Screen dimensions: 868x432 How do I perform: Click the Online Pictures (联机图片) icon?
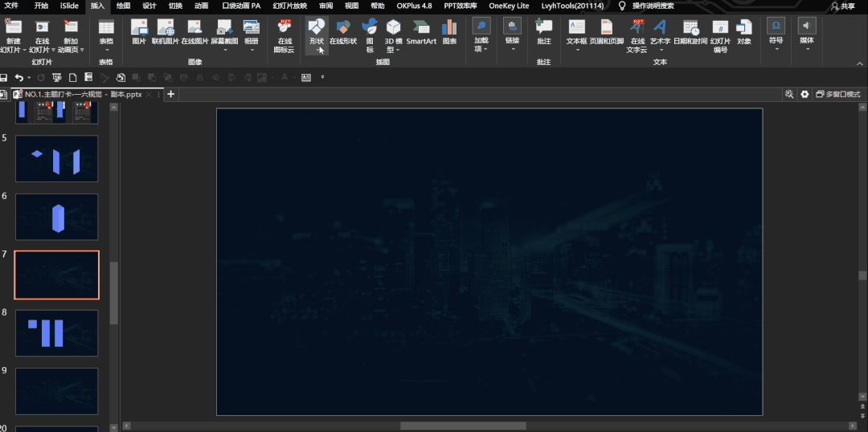coord(166,26)
